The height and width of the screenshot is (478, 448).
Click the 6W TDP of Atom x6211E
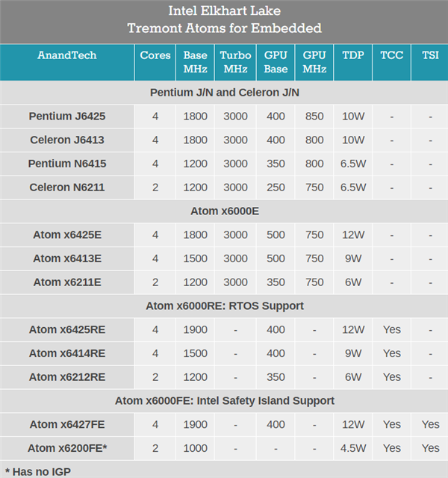point(353,282)
